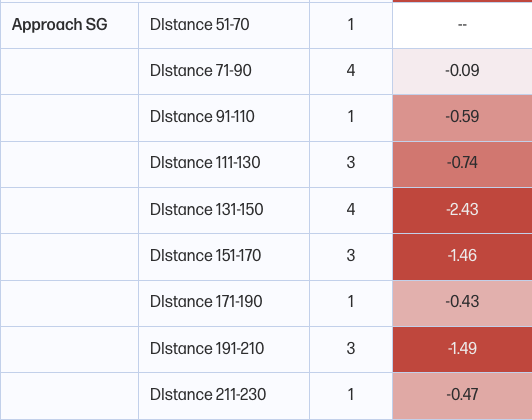Select the DIstance 211-230 row label

(x=208, y=395)
